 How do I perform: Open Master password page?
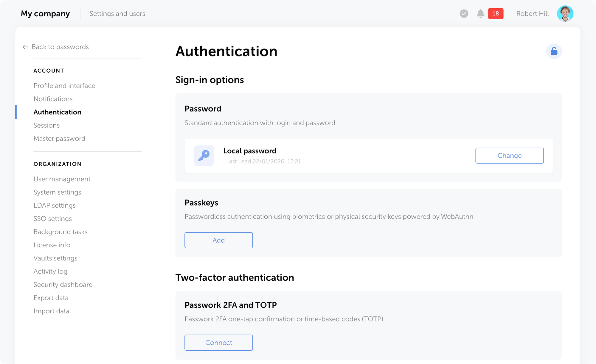[59, 138]
